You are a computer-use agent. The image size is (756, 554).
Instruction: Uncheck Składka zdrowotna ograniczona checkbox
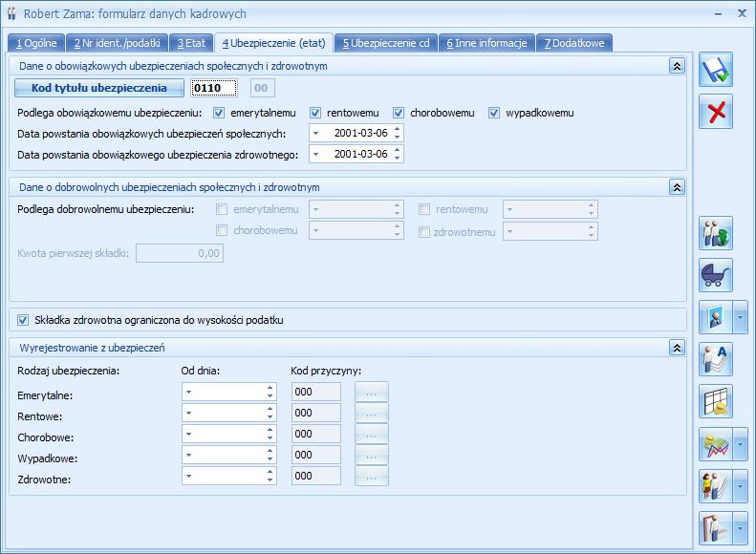[x=24, y=320]
